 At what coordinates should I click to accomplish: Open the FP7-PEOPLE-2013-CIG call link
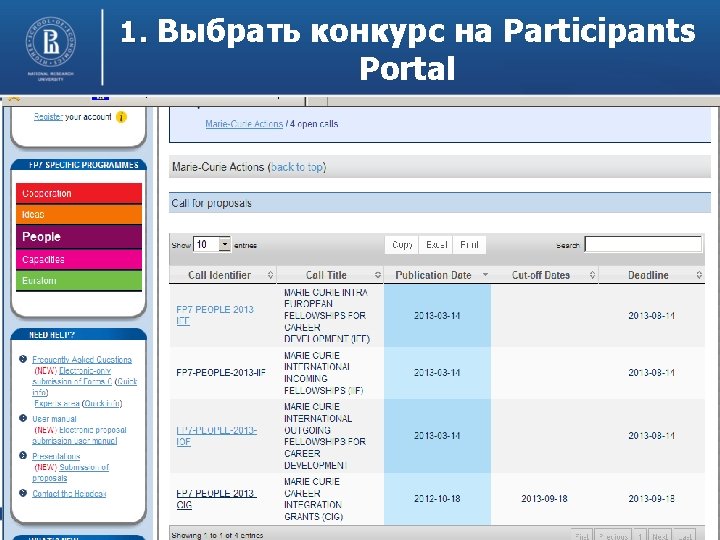[216, 499]
